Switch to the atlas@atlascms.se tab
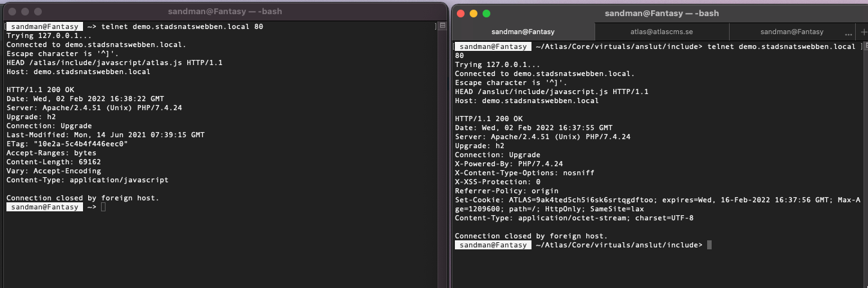 click(x=662, y=32)
